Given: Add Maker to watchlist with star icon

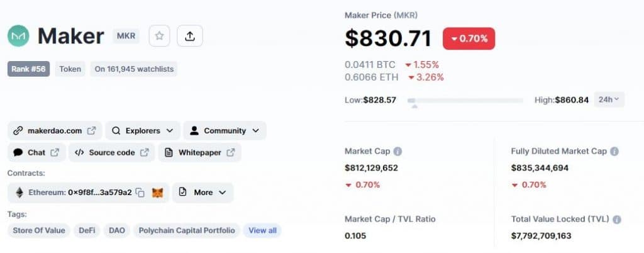Looking at the screenshot, I should [x=159, y=36].
